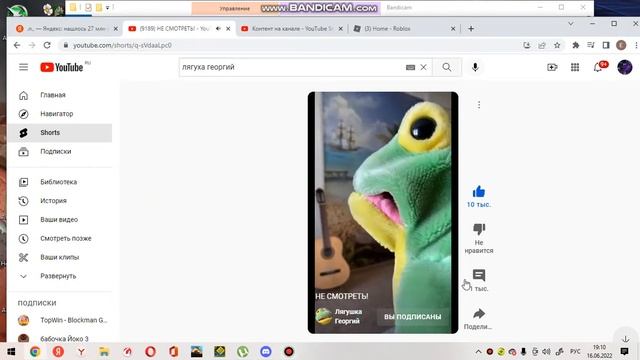Click the address bar URL
The width and height of the screenshot is (640, 360).
[x=122, y=45]
